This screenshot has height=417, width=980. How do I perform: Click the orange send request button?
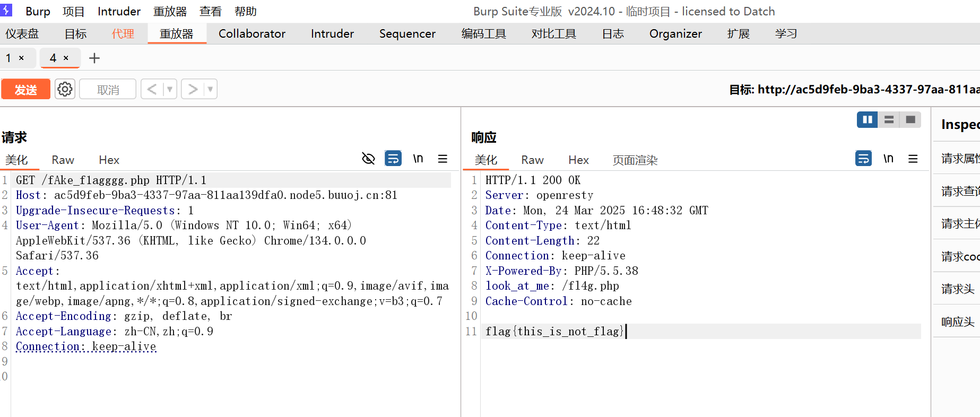(x=26, y=89)
